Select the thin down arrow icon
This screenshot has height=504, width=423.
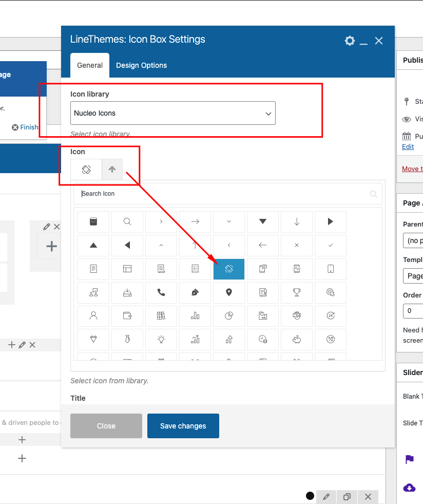coord(297,221)
